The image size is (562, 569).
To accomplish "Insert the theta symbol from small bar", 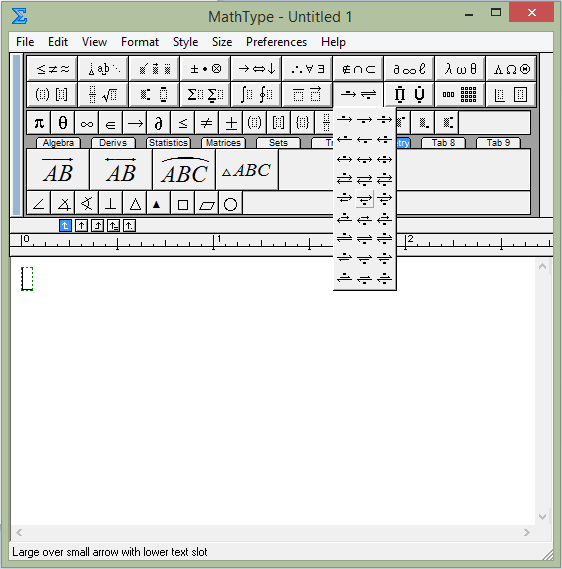I will 63,123.
